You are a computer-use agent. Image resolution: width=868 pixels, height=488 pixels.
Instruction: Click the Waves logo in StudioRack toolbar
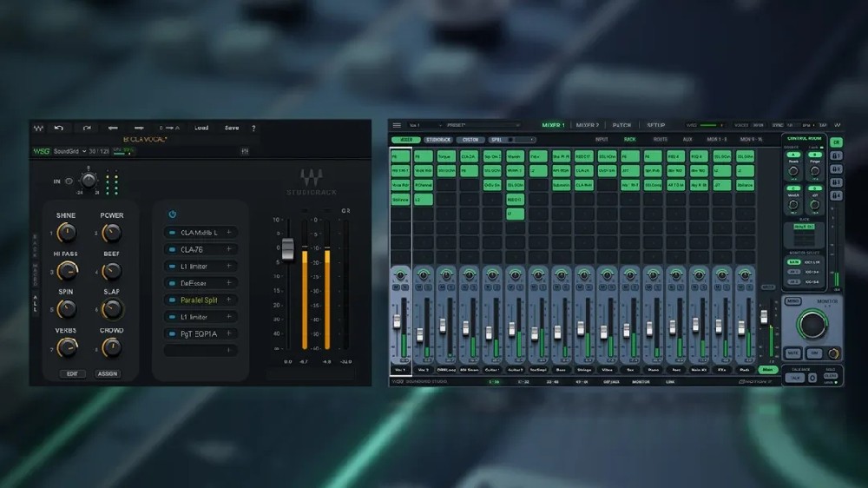(38, 129)
